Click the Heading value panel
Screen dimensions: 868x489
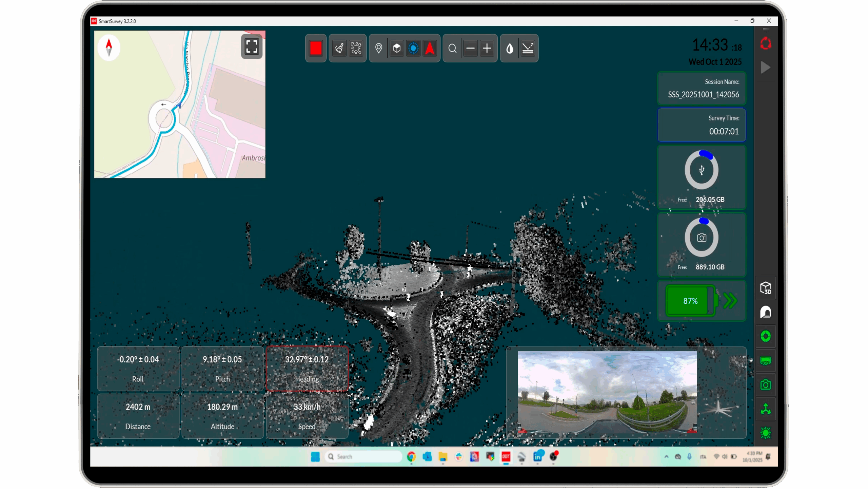[x=307, y=369]
